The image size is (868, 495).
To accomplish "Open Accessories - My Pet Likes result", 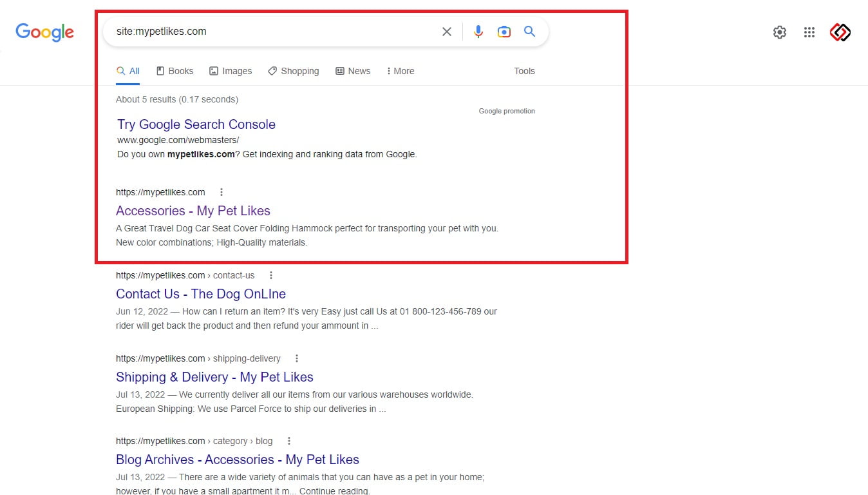I will pyautogui.click(x=193, y=211).
